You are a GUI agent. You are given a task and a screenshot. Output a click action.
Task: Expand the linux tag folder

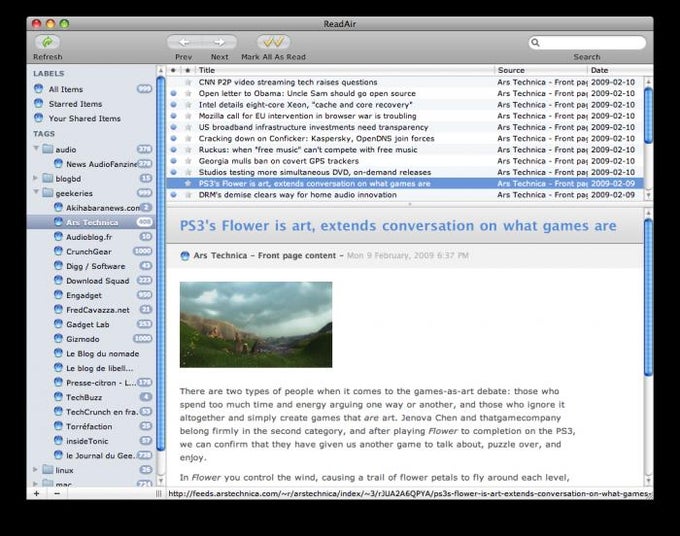click(36, 470)
